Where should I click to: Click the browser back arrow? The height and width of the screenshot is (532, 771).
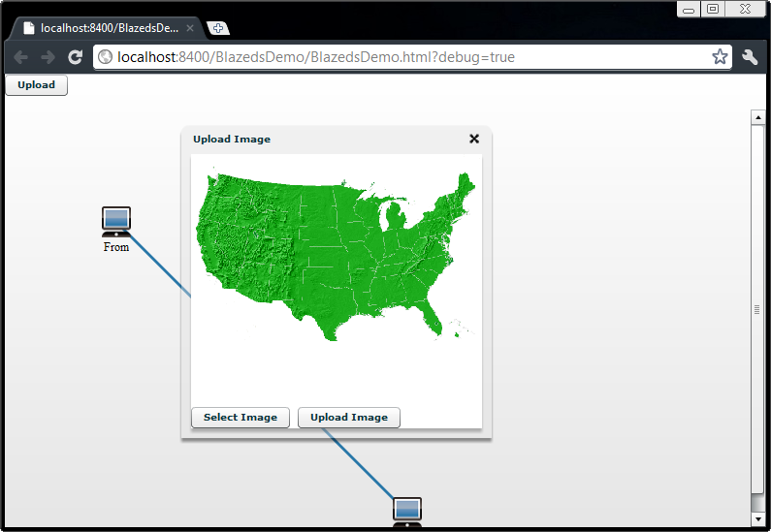pyautogui.click(x=20, y=57)
